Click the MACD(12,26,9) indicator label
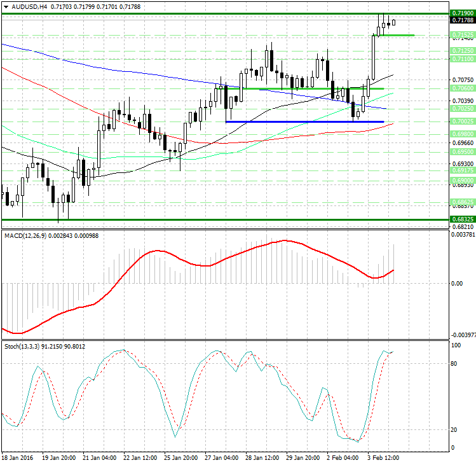 click(x=29, y=236)
